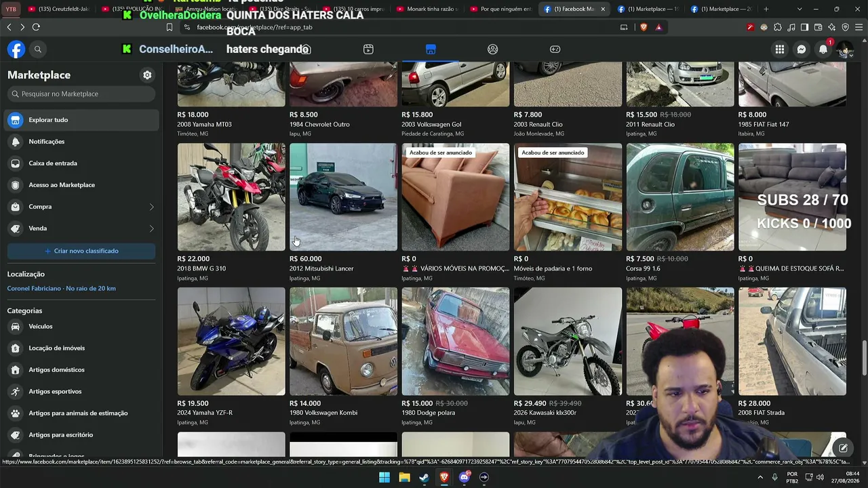Switch to the Creutzfeldt-Jakob YouTube tab

[60, 9]
